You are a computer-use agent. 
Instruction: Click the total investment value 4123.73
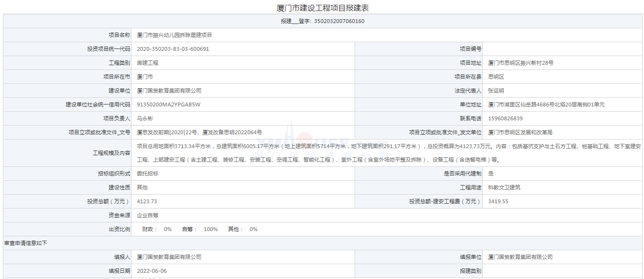[147, 201]
